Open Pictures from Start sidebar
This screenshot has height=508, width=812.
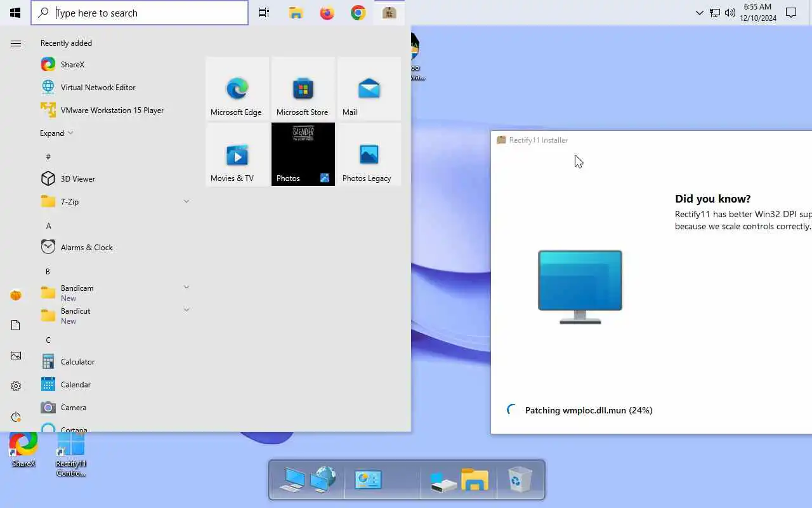pos(16,356)
